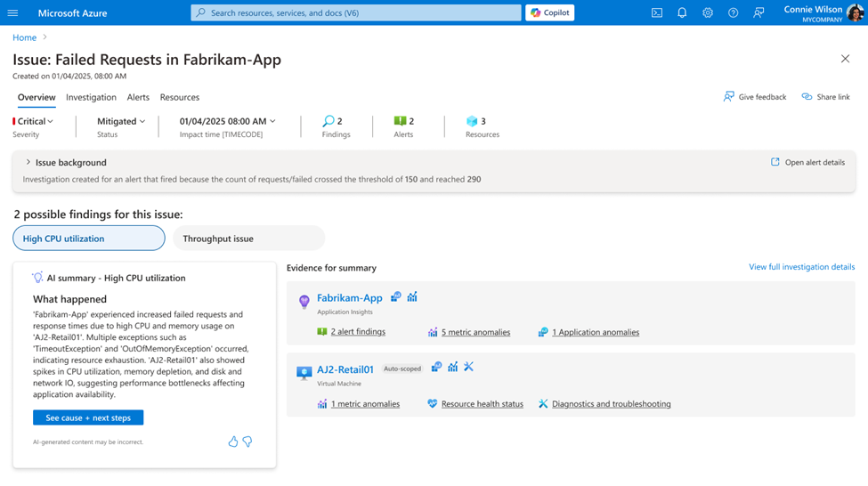The width and height of the screenshot is (868, 486).
Task: Open the help question mark icon
Action: pos(733,12)
